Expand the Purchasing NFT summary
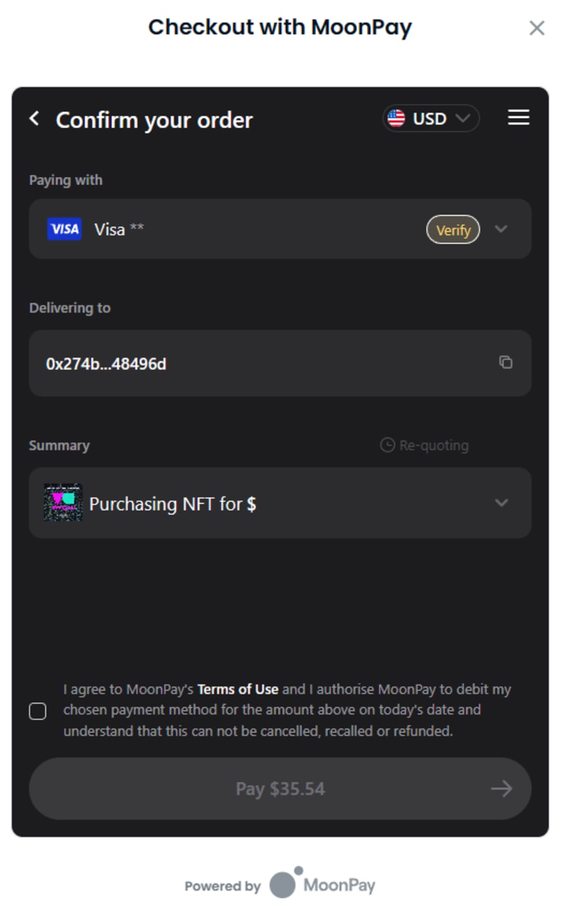 [501, 503]
